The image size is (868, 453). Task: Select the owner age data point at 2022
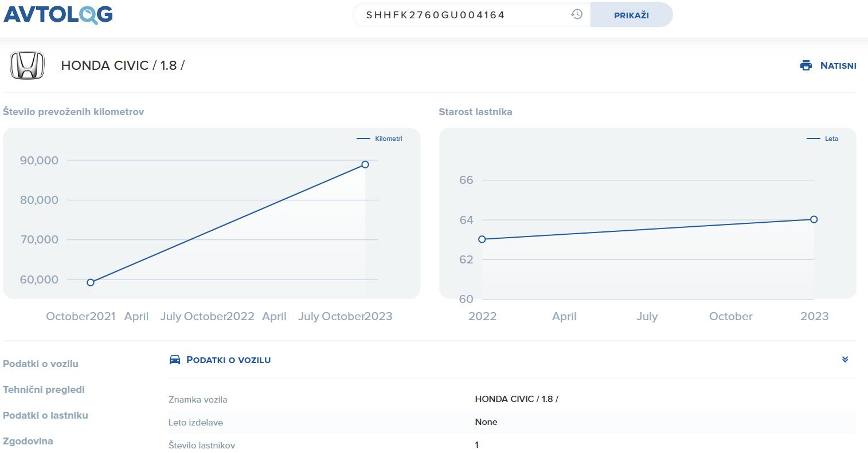(482, 239)
